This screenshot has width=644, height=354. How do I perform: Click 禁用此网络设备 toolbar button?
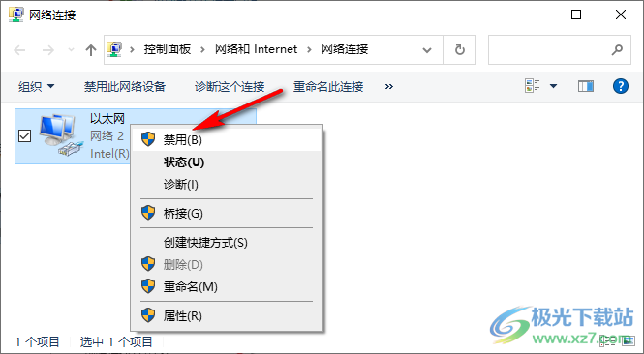pos(125,86)
